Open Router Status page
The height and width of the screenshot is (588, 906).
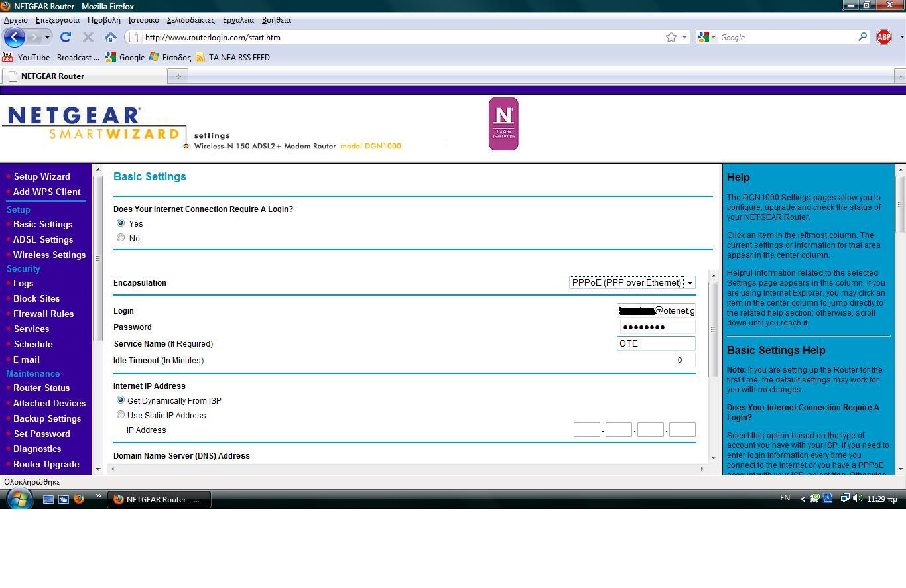pyautogui.click(x=41, y=388)
